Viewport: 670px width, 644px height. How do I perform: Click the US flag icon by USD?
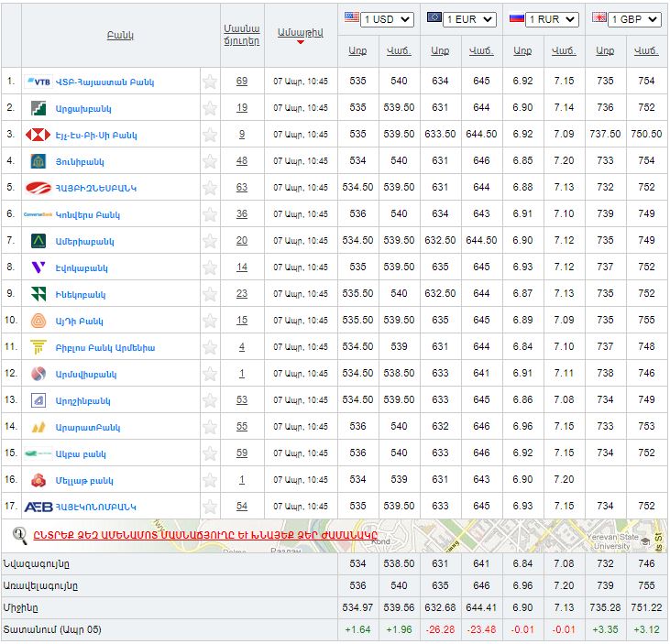pos(352,17)
